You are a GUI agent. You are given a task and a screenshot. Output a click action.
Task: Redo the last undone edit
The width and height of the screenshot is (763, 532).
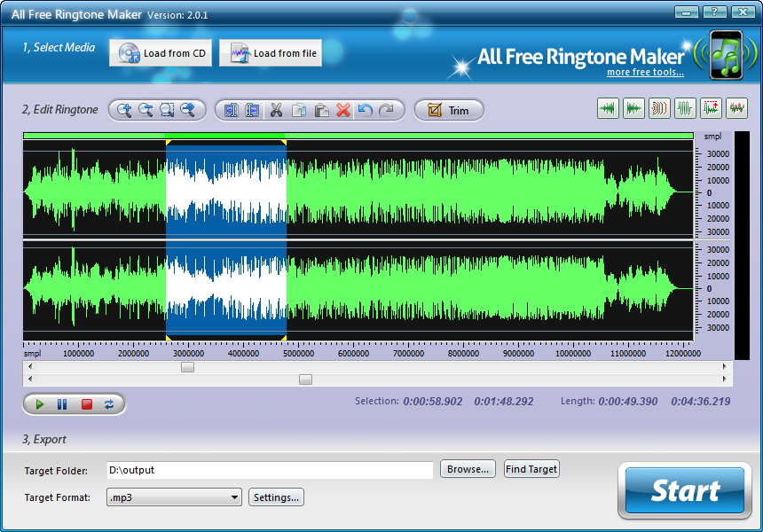[x=386, y=110]
